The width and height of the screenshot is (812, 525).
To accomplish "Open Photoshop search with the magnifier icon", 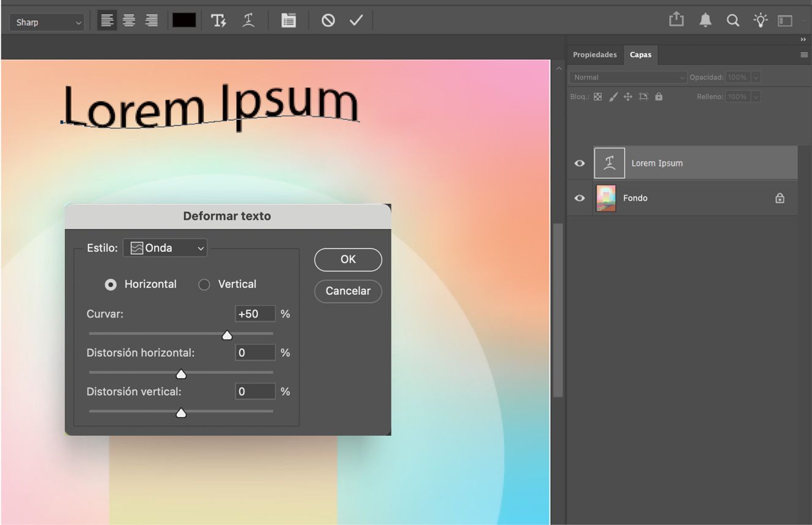I will (733, 20).
